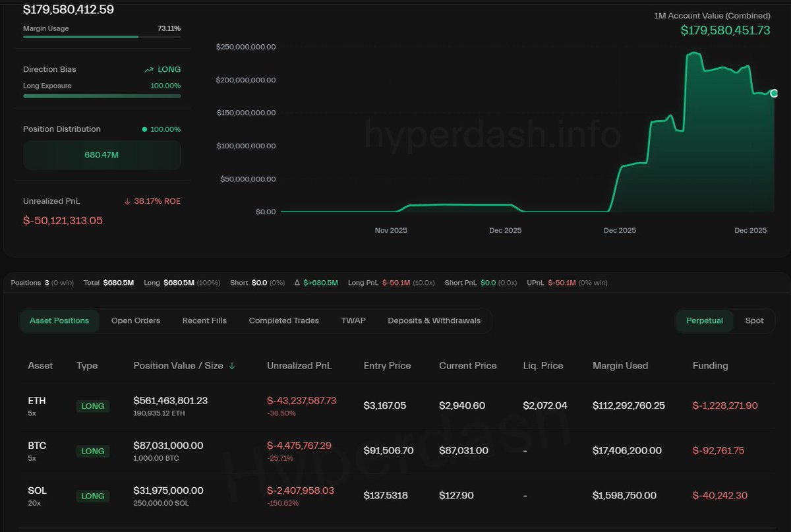Click the Positions 3 summary stat
Viewport: 791px width, 532px height.
[x=42, y=283]
